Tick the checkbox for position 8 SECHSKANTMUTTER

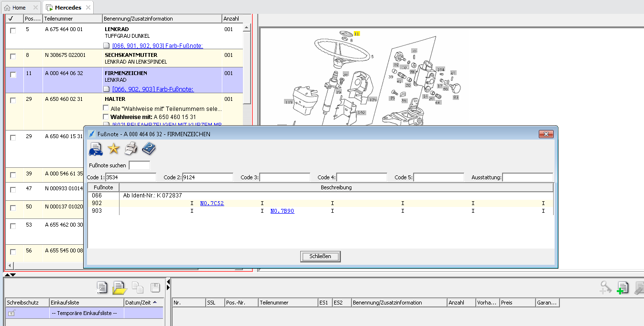(x=13, y=56)
